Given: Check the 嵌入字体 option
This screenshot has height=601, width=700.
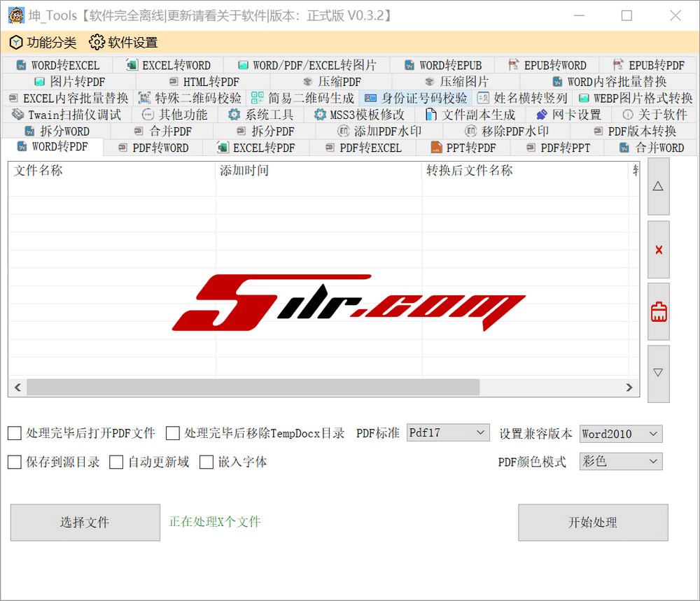Looking at the screenshot, I should 206,462.
